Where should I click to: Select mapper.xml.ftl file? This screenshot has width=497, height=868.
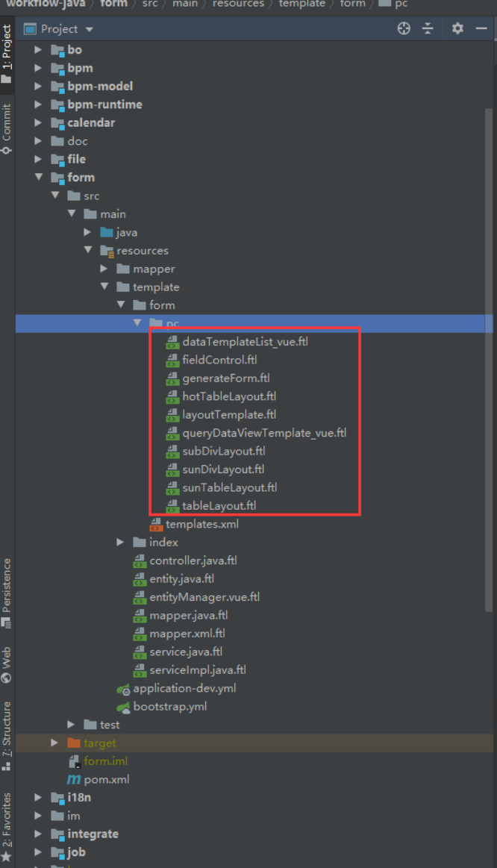pyautogui.click(x=187, y=634)
